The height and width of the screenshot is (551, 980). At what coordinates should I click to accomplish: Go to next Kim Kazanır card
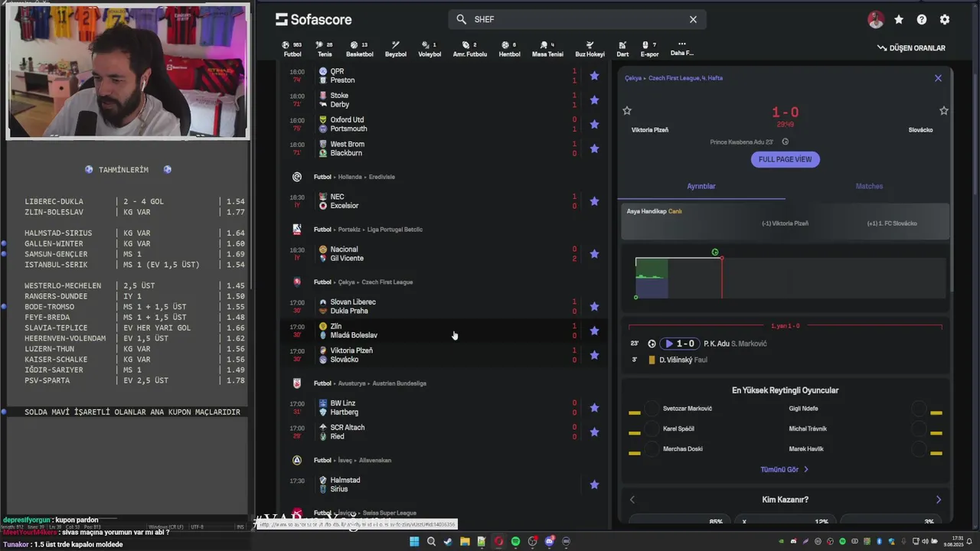[939, 500]
